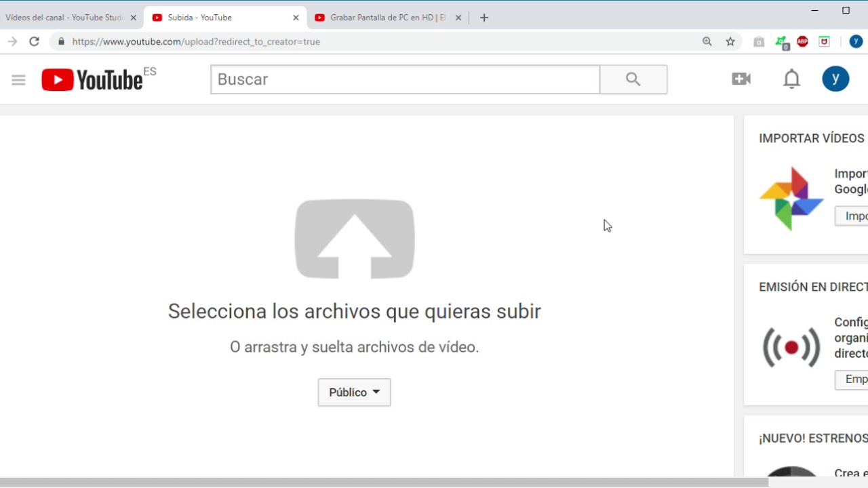Click the Buscar search field
The height and width of the screenshot is (488, 868).
click(405, 79)
